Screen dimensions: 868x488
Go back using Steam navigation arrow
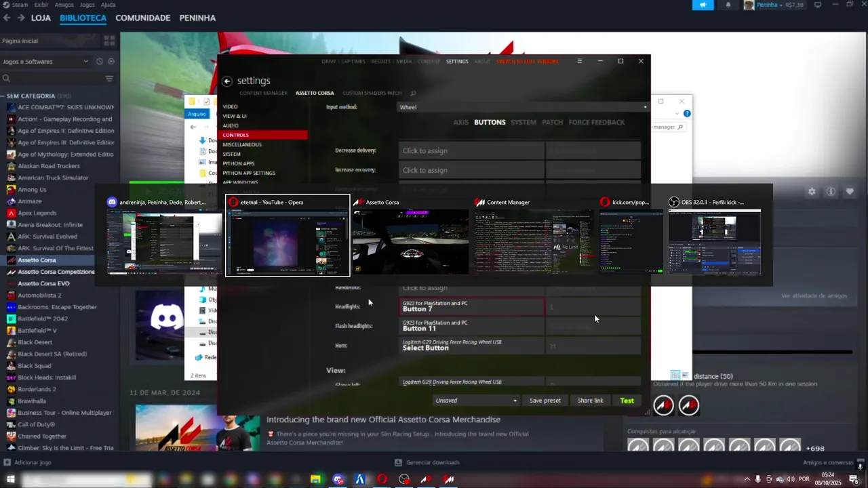point(7,18)
